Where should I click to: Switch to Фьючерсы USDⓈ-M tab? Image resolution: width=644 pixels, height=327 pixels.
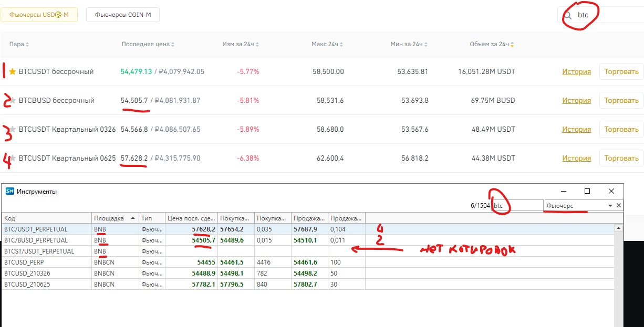pos(39,15)
